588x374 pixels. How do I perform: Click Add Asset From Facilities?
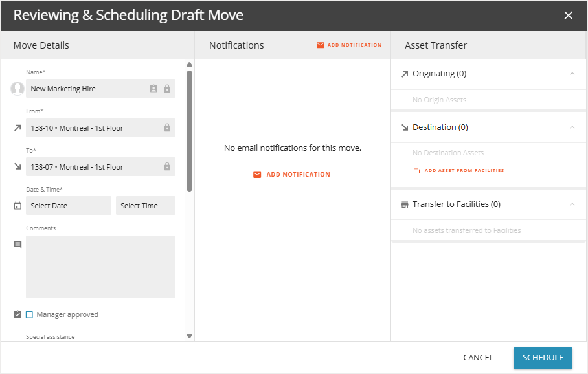458,171
